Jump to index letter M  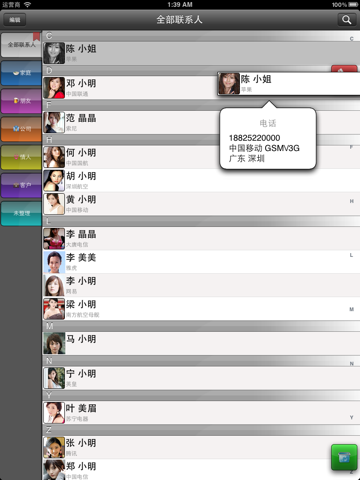351,309
